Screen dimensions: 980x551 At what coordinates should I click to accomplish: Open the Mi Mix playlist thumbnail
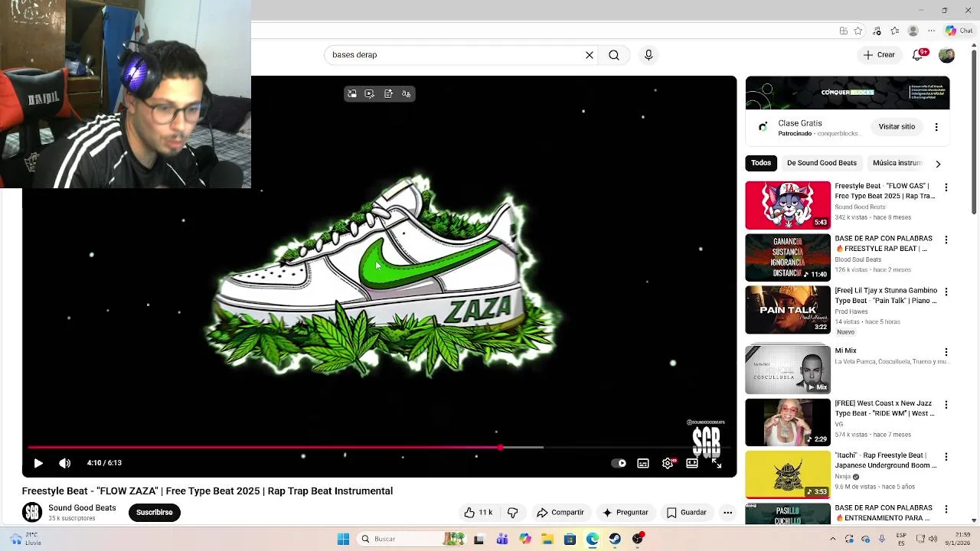(788, 370)
